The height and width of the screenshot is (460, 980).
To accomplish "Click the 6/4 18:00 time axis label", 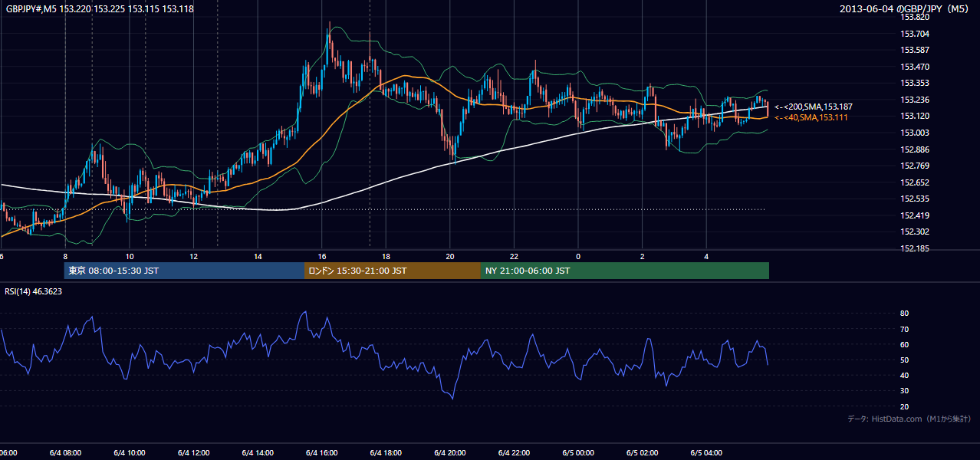I will coord(386,453).
